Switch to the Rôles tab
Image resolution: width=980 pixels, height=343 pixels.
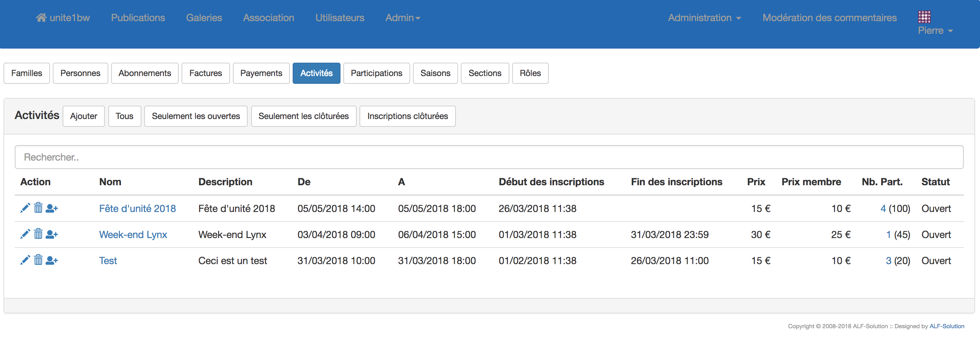tap(530, 73)
